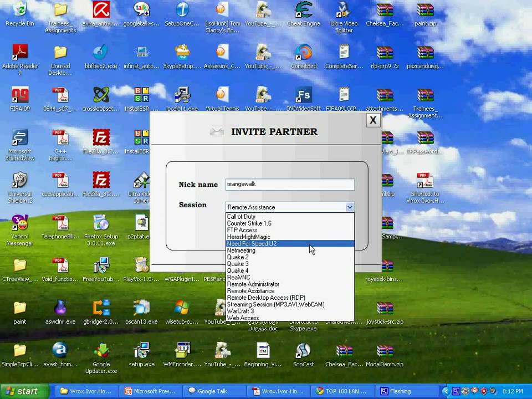The height and width of the screenshot is (399, 532).
Task: Close the Invite Partner dialog
Action: (373, 120)
